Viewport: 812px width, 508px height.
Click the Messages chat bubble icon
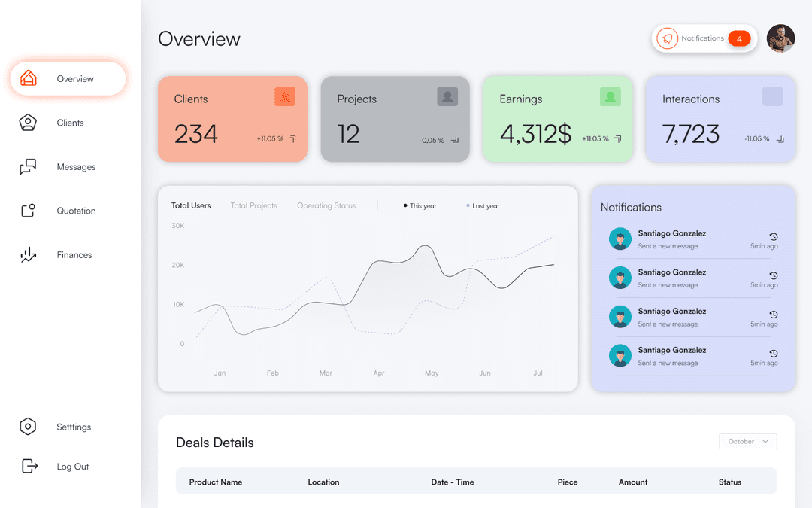click(28, 167)
